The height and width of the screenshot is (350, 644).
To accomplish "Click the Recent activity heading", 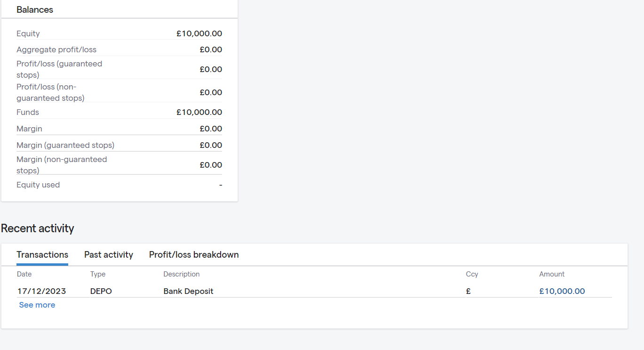I will [x=38, y=228].
